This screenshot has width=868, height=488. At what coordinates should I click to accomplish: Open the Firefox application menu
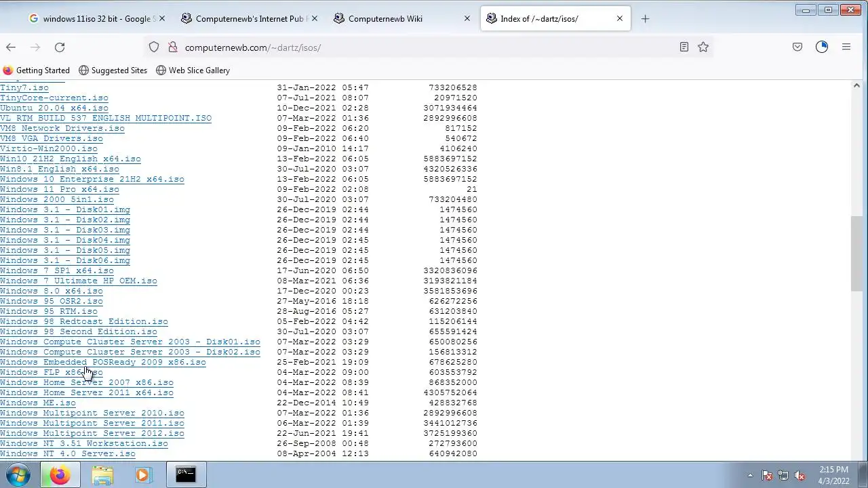point(846,47)
